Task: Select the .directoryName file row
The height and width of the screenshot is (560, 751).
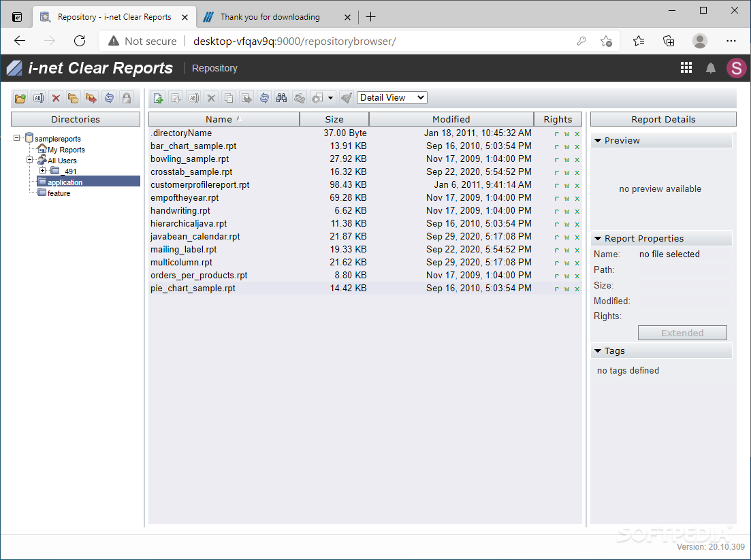Action: [365, 133]
